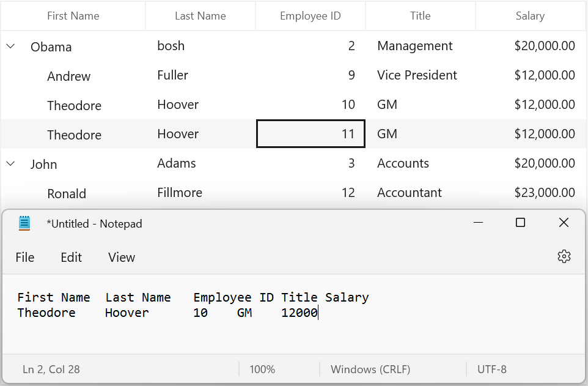
Task: Click Employee ID cell showing 3
Action: point(311,163)
